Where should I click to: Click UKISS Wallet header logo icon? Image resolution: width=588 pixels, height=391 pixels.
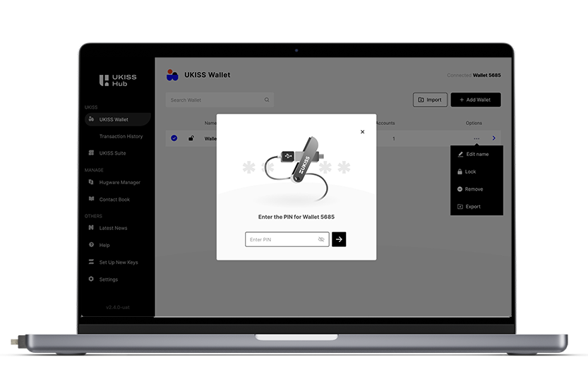172,75
